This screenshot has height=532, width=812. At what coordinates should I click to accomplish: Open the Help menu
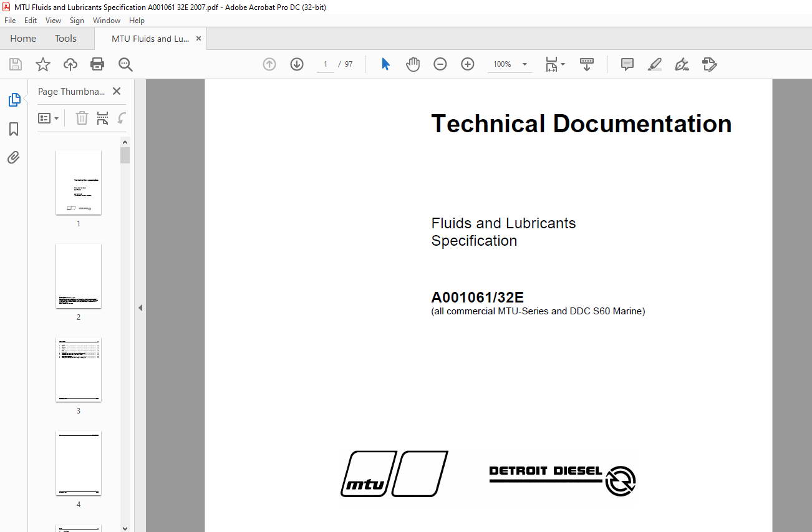137,21
